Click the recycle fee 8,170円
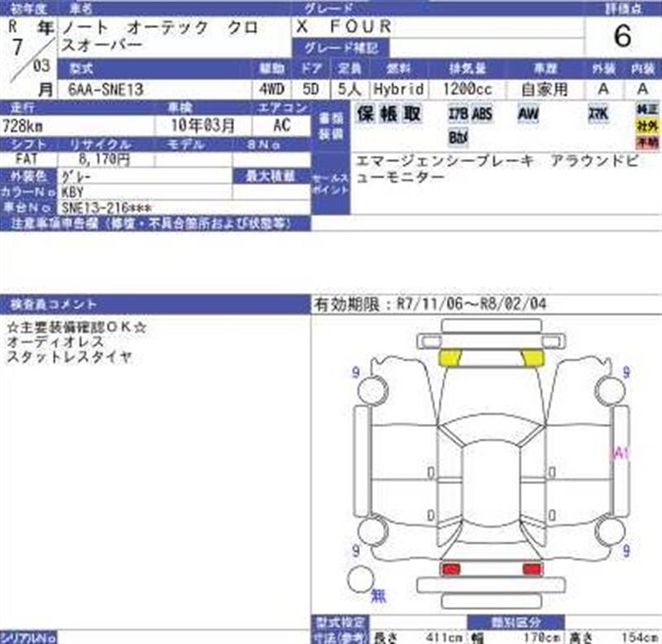Screen dimensions: 662x644 pyautogui.click(x=105, y=159)
